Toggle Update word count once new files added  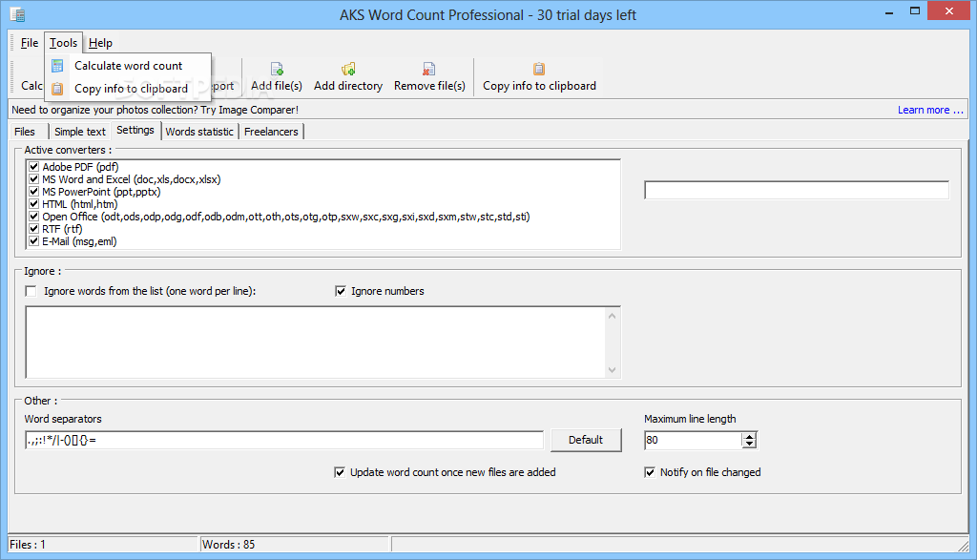pyautogui.click(x=340, y=472)
